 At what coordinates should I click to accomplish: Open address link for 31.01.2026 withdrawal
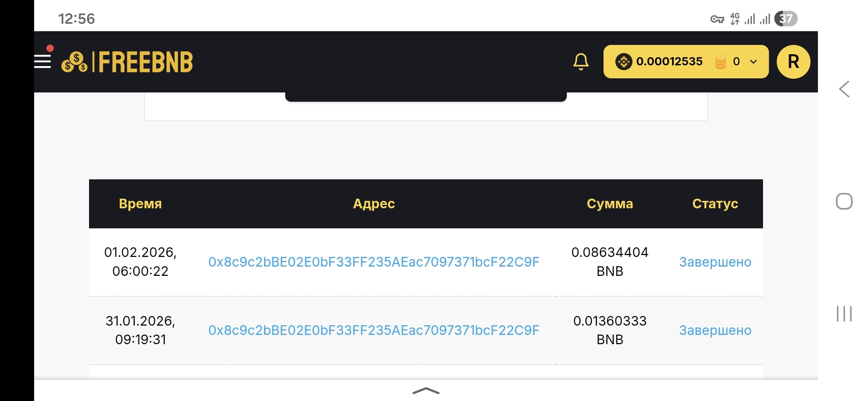point(374,330)
